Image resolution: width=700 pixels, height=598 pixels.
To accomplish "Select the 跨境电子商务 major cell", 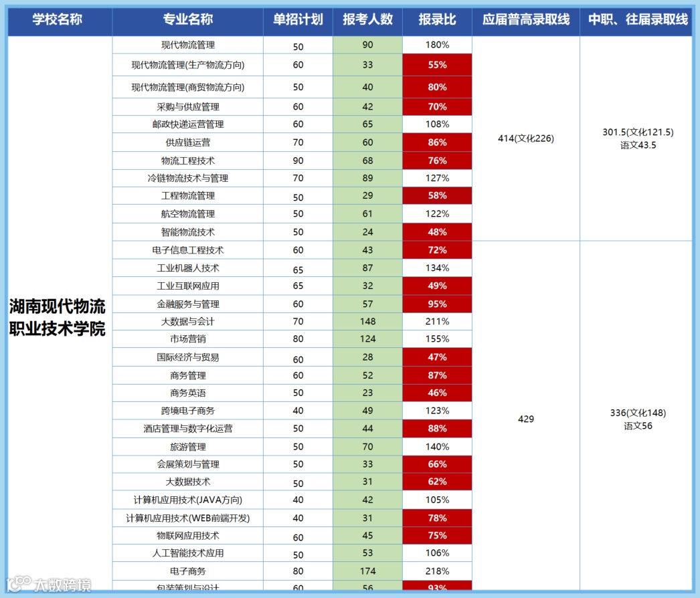I will coord(188,410).
